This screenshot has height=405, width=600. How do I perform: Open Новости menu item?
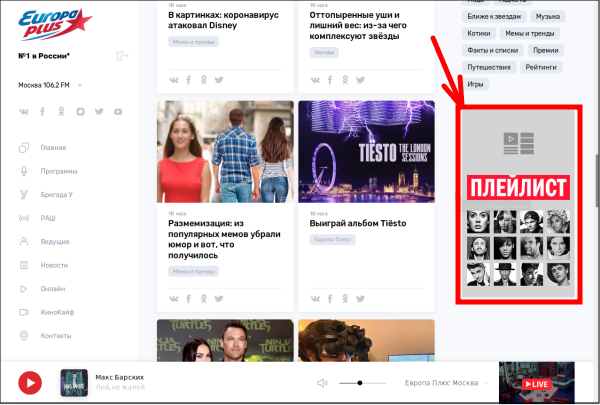54,265
